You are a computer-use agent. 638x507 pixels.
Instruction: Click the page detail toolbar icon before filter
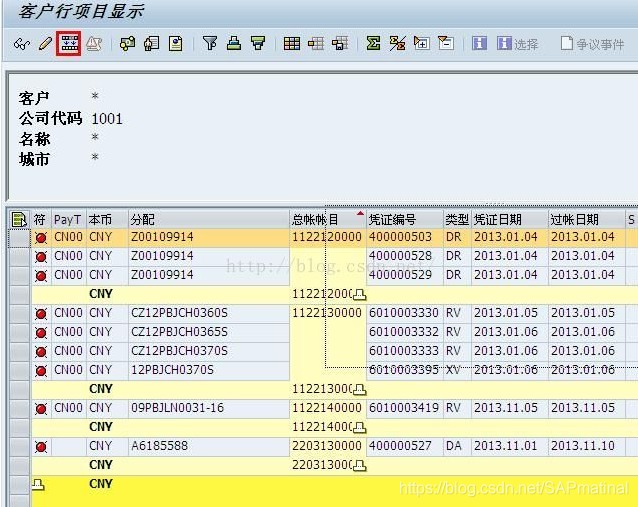[x=176, y=44]
